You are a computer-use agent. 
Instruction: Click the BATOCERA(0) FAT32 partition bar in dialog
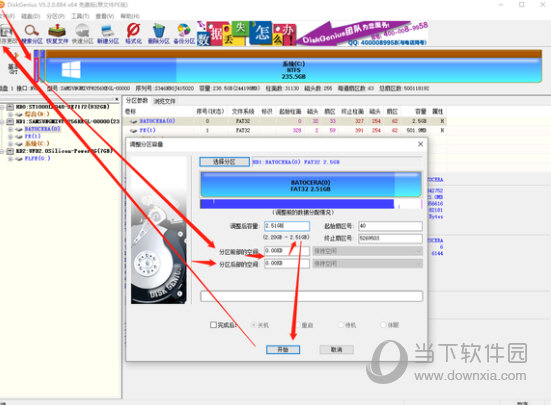tap(311, 185)
